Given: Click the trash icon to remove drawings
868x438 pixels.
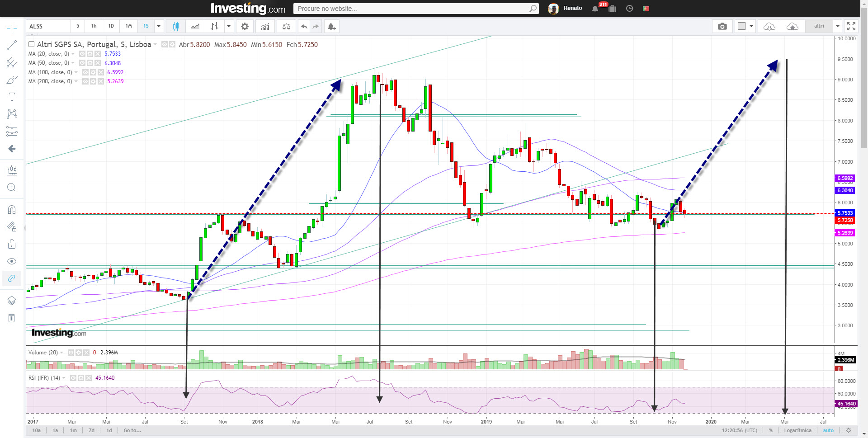Looking at the screenshot, I should coord(12,318).
